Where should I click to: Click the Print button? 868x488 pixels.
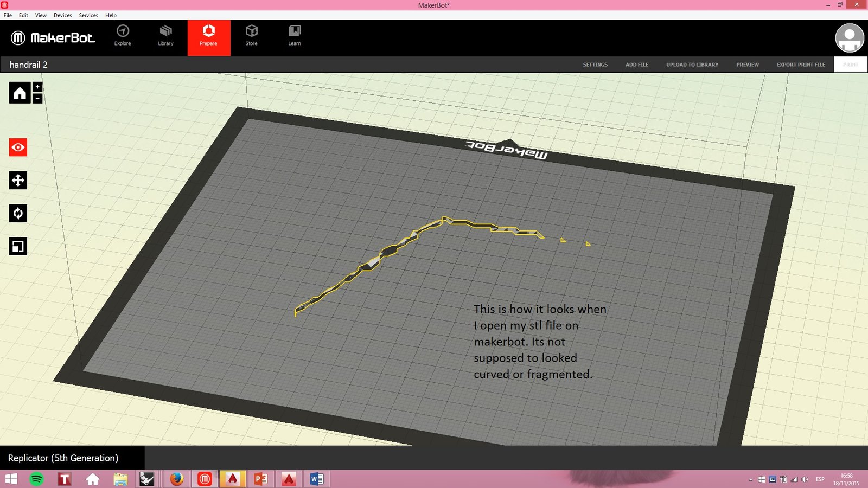(851, 65)
